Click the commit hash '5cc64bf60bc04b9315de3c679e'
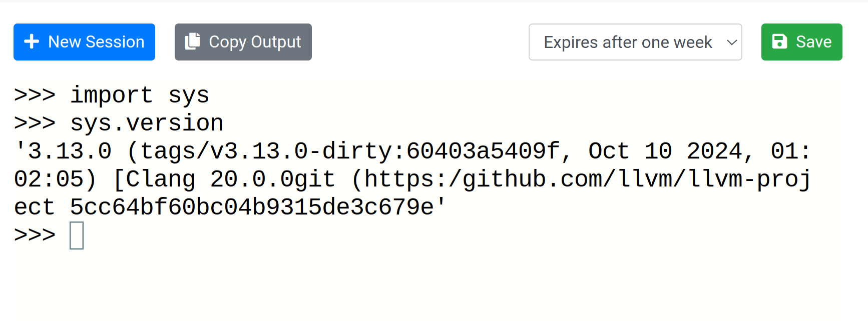 [x=252, y=207]
